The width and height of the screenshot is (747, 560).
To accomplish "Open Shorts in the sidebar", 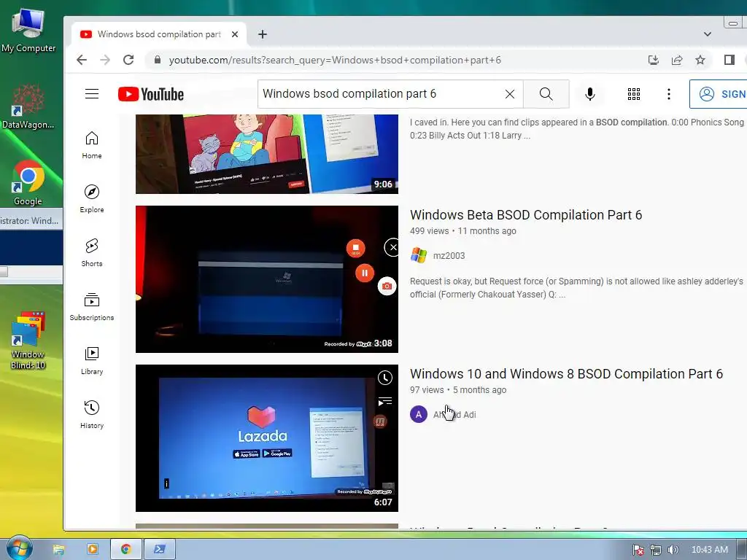I will [x=92, y=253].
